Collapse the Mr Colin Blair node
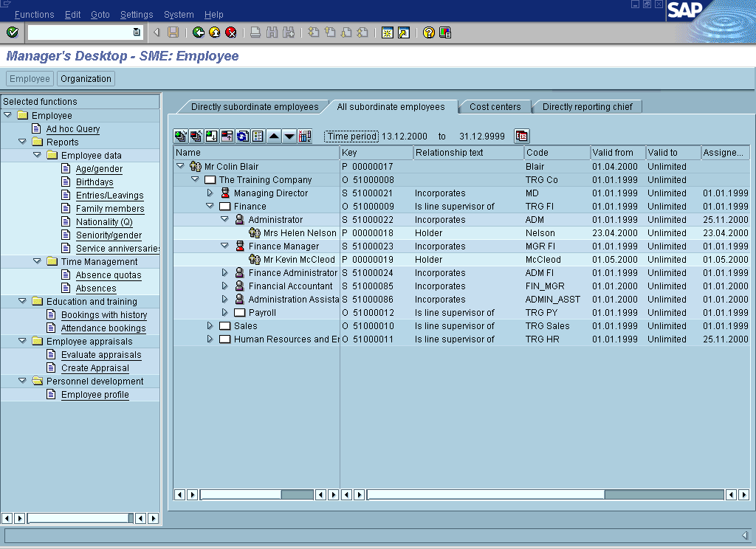 coord(180,166)
